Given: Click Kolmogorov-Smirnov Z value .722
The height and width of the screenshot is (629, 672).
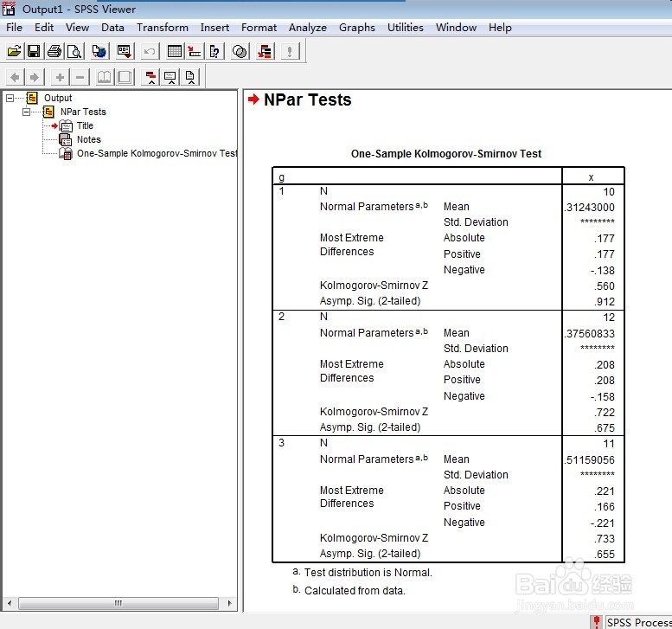Looking at the screenshot, I should pos(605,413).
